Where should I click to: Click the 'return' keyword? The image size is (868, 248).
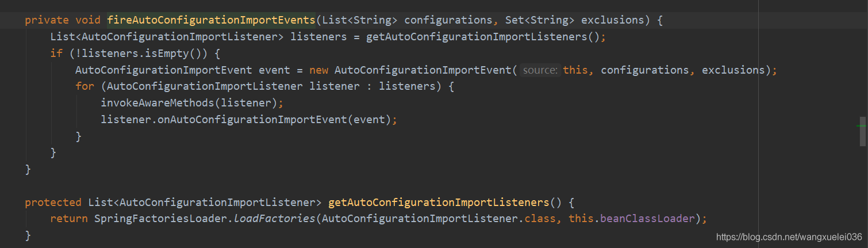click(x=69, y=219)
